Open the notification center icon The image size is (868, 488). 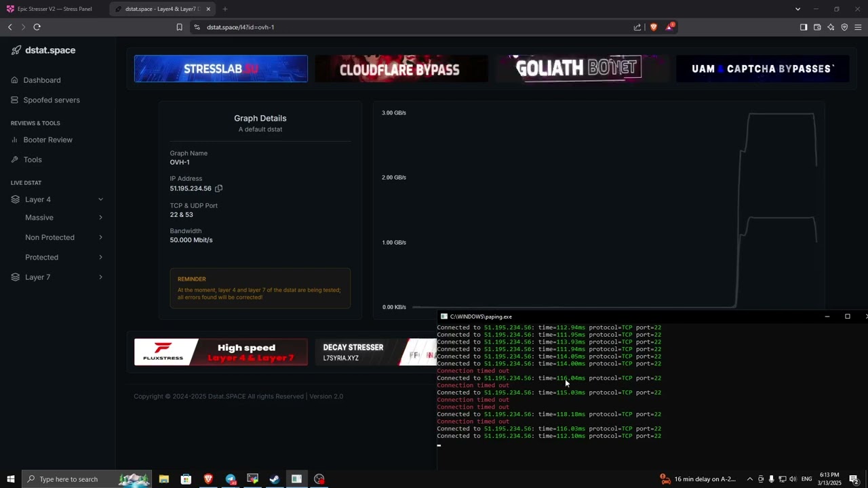tap(854, 479)
